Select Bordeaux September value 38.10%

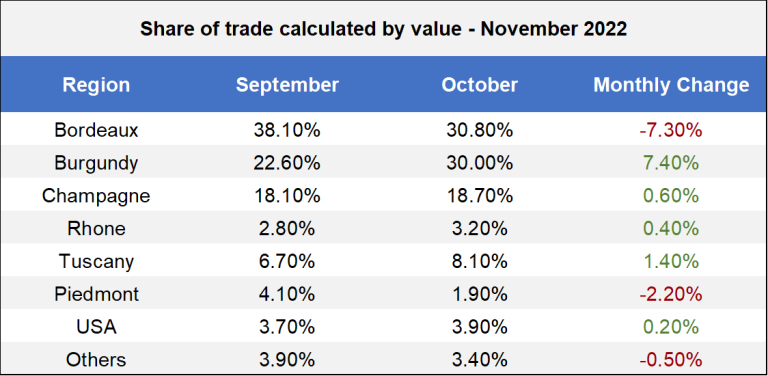point(287,130)
